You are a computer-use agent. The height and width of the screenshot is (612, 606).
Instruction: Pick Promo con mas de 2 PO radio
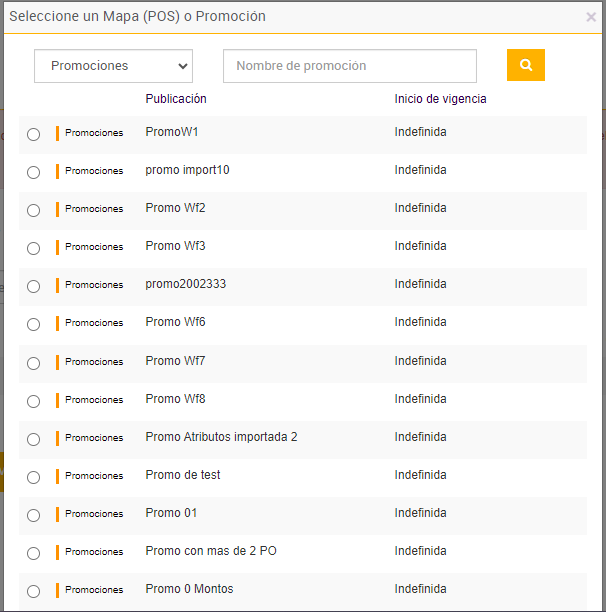click(34, 553)
